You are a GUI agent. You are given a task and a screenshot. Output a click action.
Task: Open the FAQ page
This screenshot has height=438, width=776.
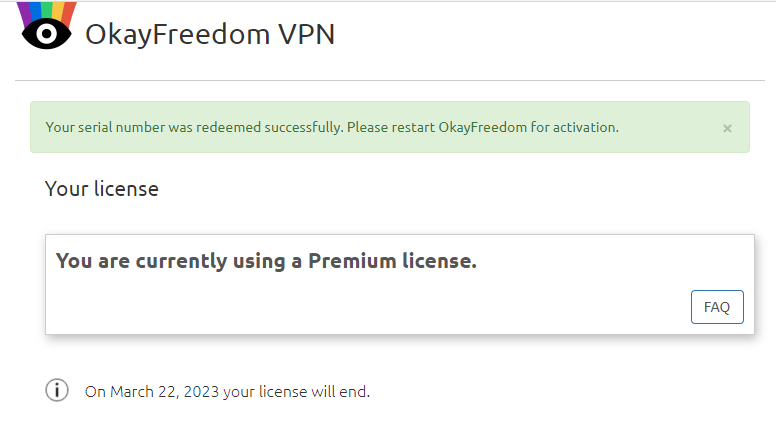pos(717,307)
